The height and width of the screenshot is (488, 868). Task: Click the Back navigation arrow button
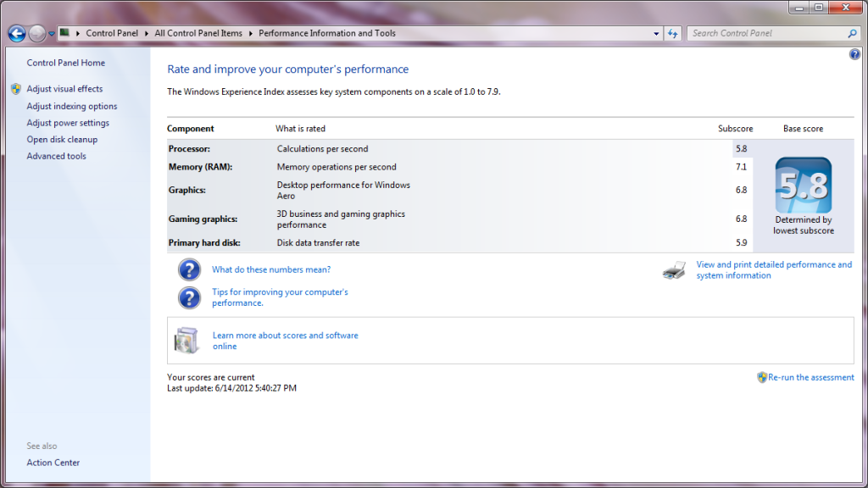tap(16, 34)
